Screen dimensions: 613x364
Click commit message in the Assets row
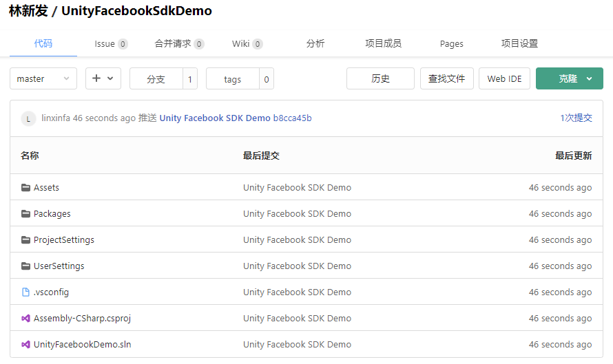(297, 188)
